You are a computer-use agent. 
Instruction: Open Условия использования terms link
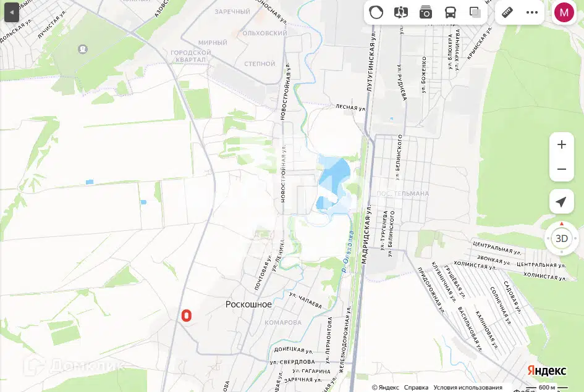[468, 388]
